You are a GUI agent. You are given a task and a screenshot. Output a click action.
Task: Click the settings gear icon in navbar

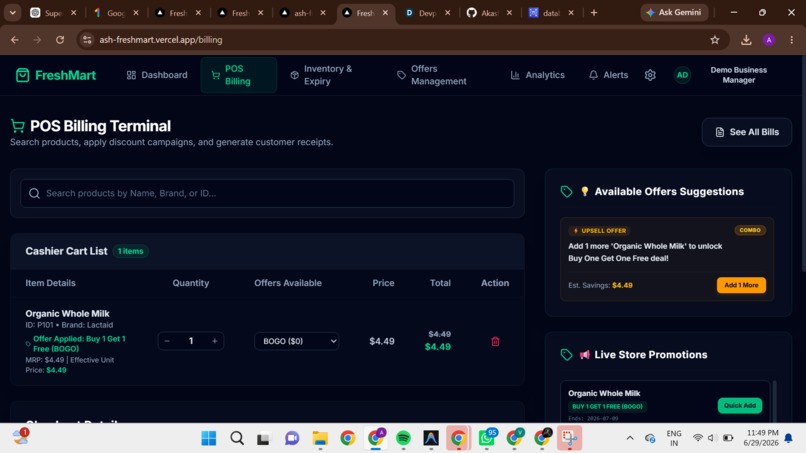tap(650, 75)
